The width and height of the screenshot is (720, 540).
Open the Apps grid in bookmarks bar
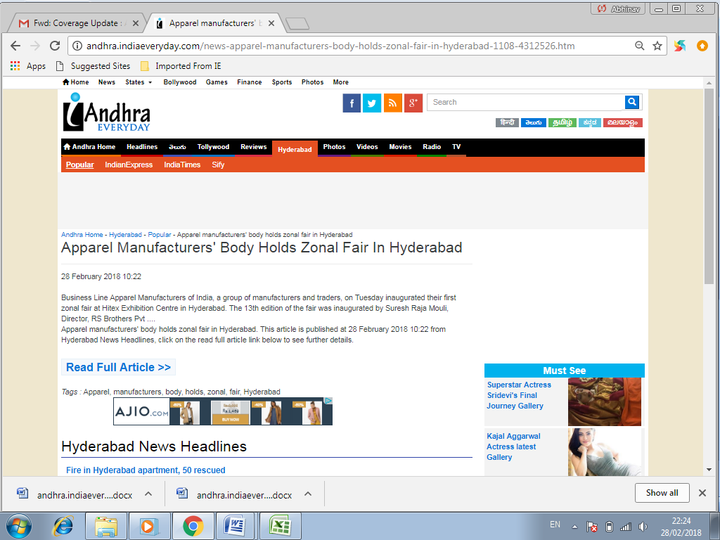pyautogui.click(x=28, y=66)
